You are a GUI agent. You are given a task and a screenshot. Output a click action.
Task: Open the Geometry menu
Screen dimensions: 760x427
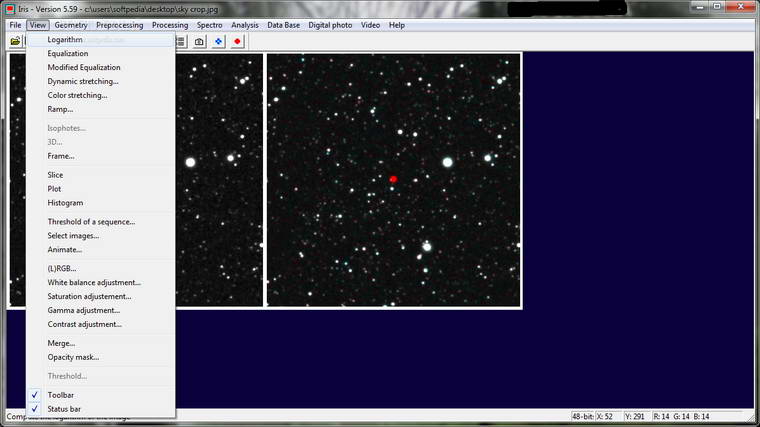[x=71, y=25]
